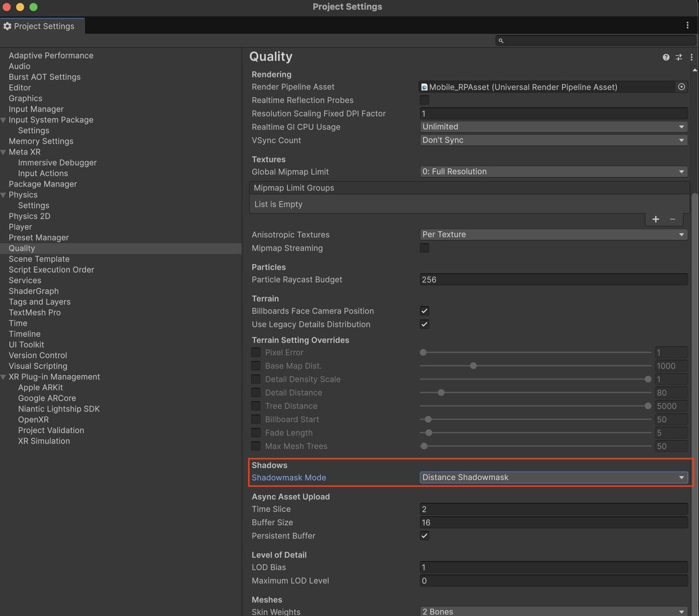Open the Quality panel three-dot options menu

(x=691, y=57)
